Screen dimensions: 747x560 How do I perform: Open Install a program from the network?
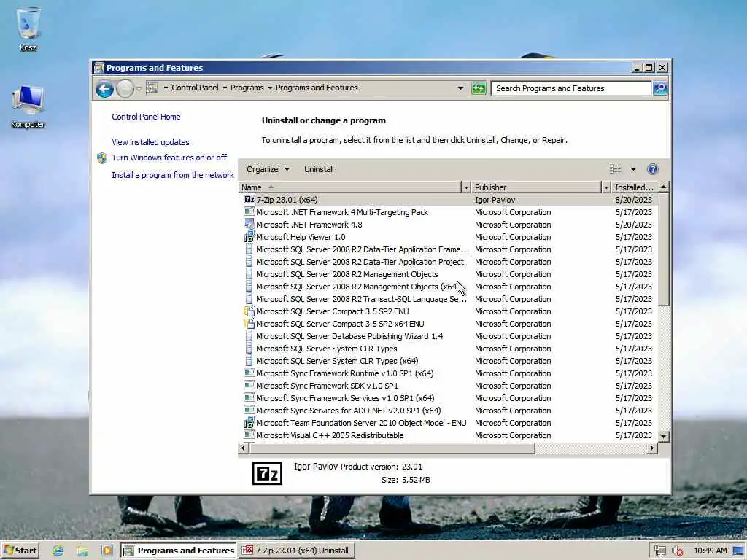[172, 175]
